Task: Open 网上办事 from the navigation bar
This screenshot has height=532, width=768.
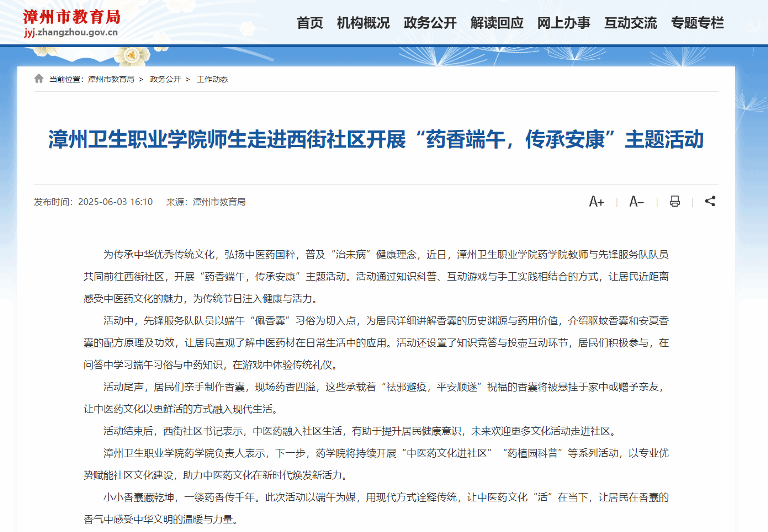Action: click(x=563, y=23)
